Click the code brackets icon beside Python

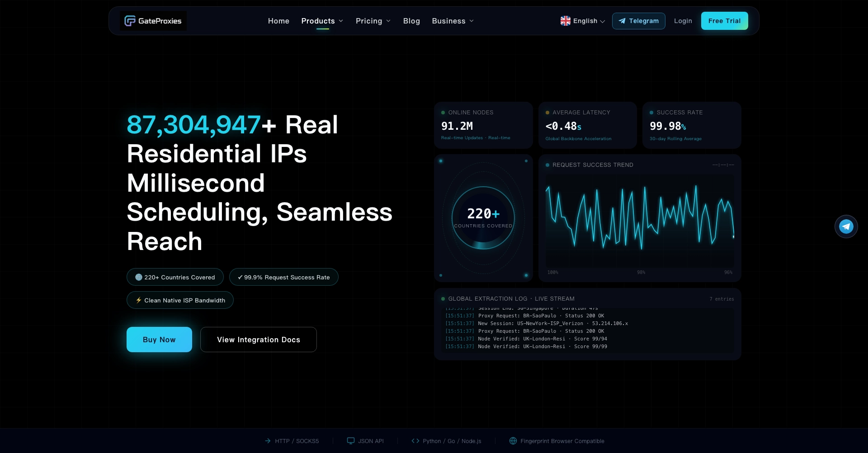coord(415,441)
